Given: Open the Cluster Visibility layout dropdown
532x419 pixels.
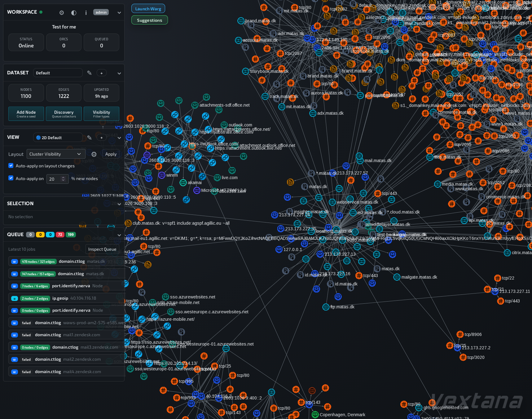Looking at the screenshot, I should (56, 154).
